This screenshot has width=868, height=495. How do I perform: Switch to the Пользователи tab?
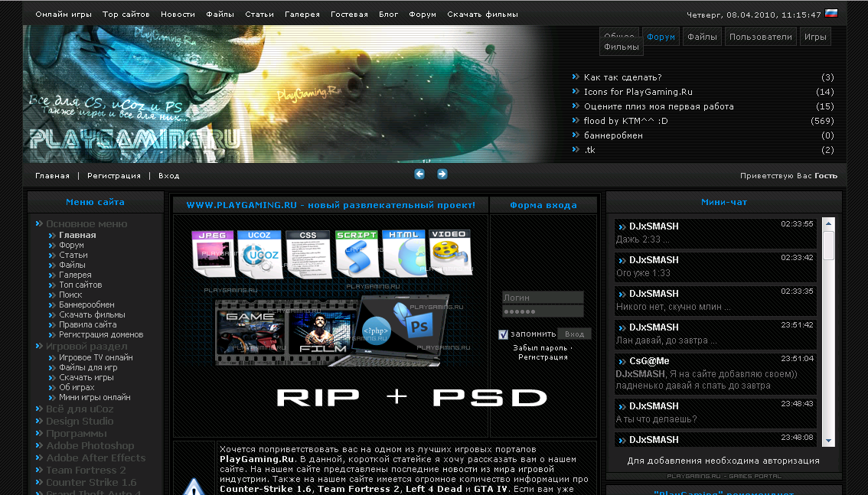761,37
